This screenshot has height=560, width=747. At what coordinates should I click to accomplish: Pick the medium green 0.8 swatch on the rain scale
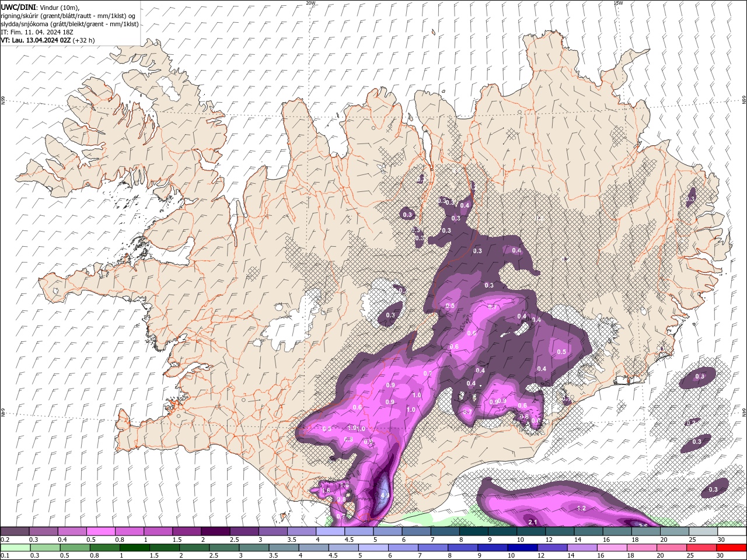pos(104,548)
